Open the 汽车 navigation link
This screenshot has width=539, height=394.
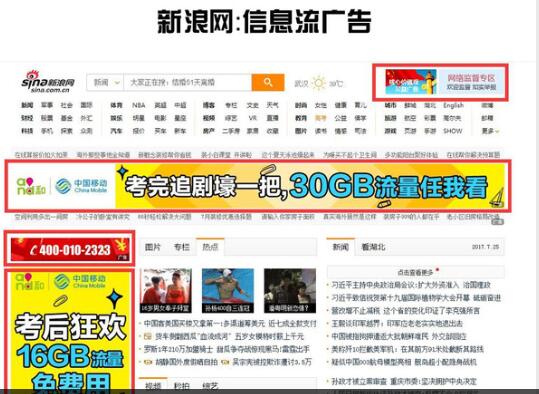click(117, 131)
